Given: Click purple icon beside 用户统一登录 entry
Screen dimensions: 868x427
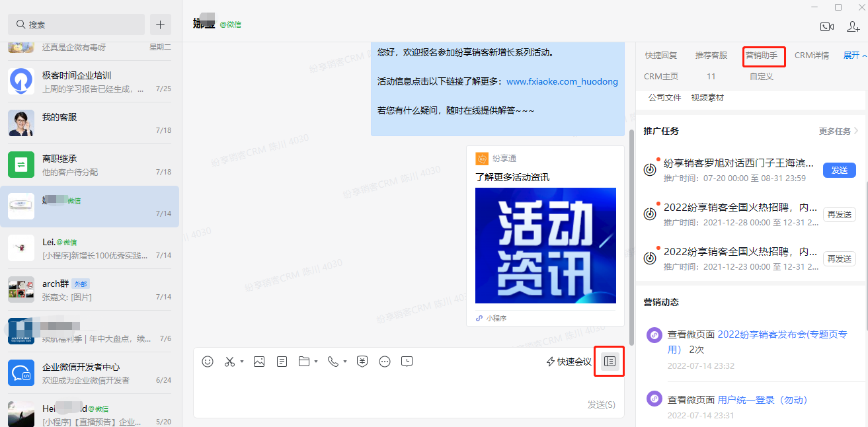Looking at the screenshot, I should tap(654, 399).
